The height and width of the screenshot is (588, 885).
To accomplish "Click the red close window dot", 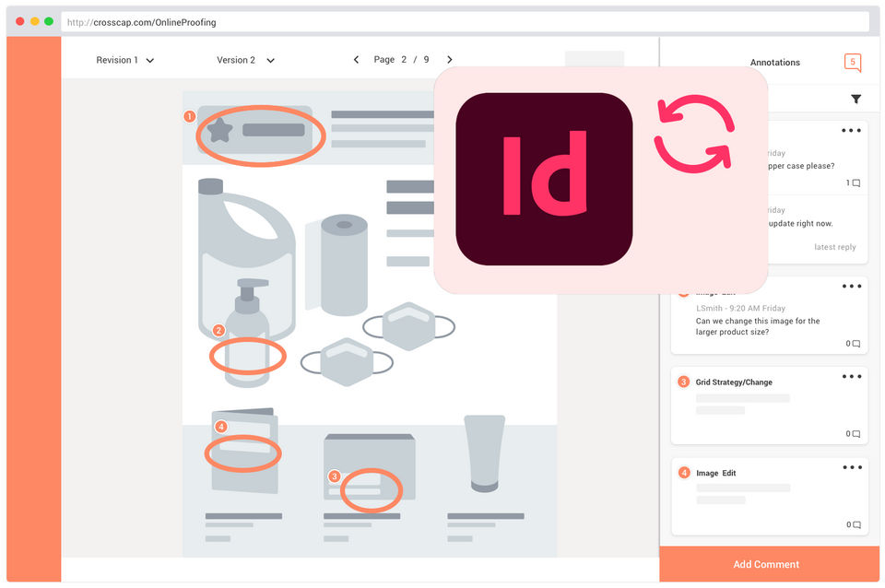I will click(19, 21).
